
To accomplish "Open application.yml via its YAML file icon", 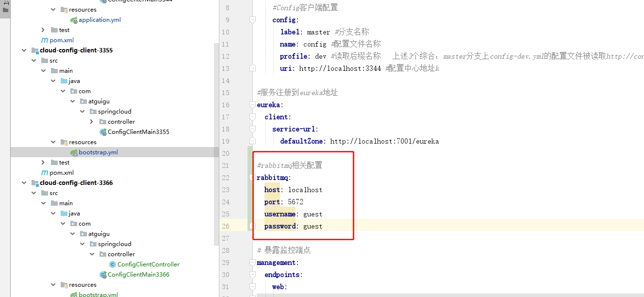I will point(74,20).
